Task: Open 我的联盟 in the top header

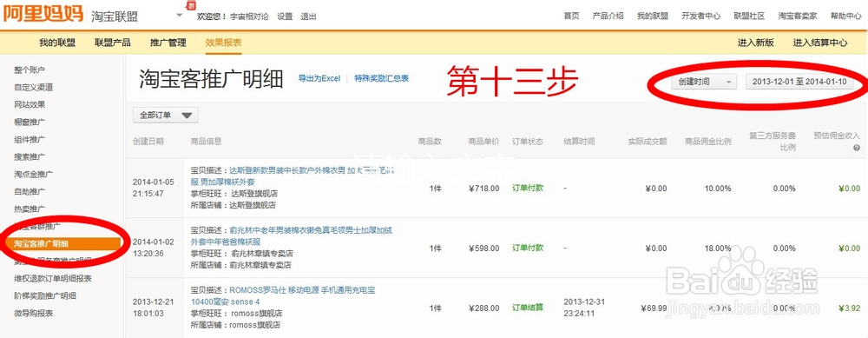Action: point(652,16)
